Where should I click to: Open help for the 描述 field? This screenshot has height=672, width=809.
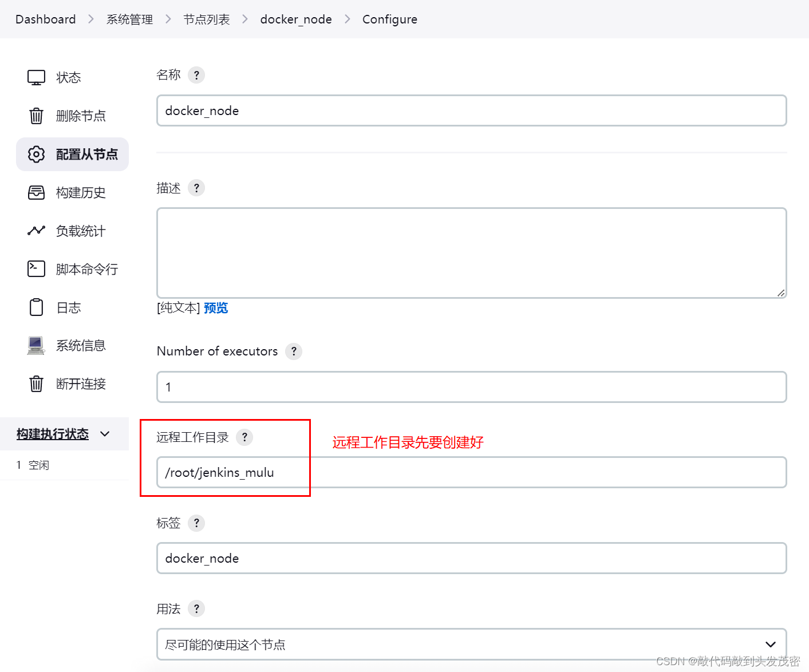[x=196, y=188]
